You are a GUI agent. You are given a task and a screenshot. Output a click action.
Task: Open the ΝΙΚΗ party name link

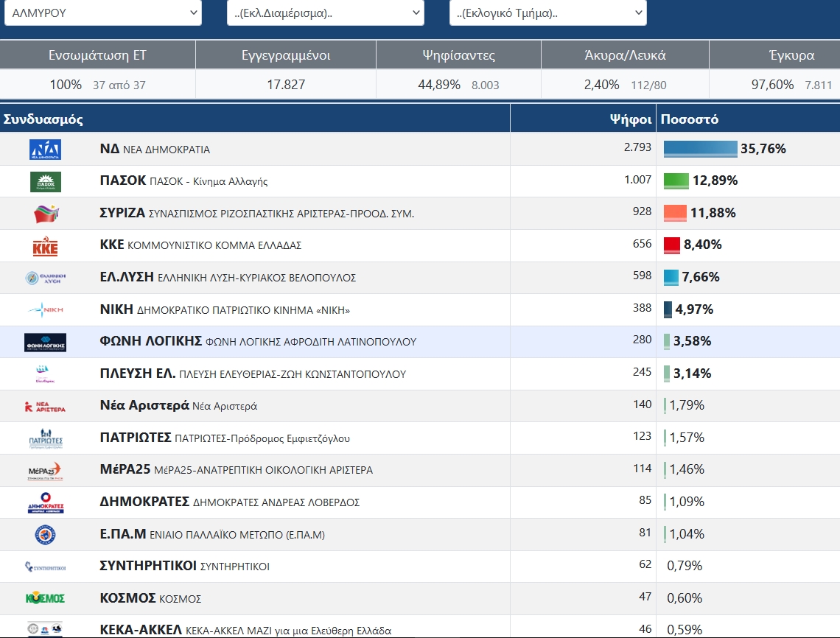coord(116,309)
